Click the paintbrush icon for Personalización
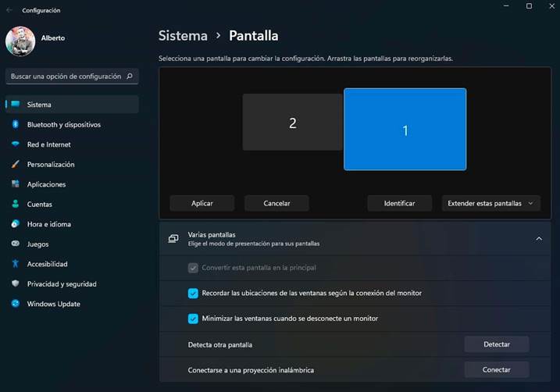 [x=16, y=164]
